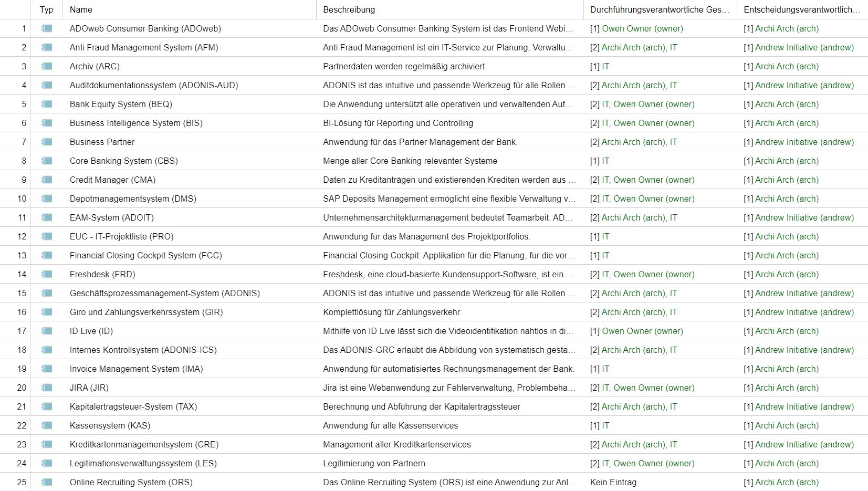Viewport: 868px width, 491px height.
Task: Click type icon of Online Recruiting System row
Action: [47, 482]
